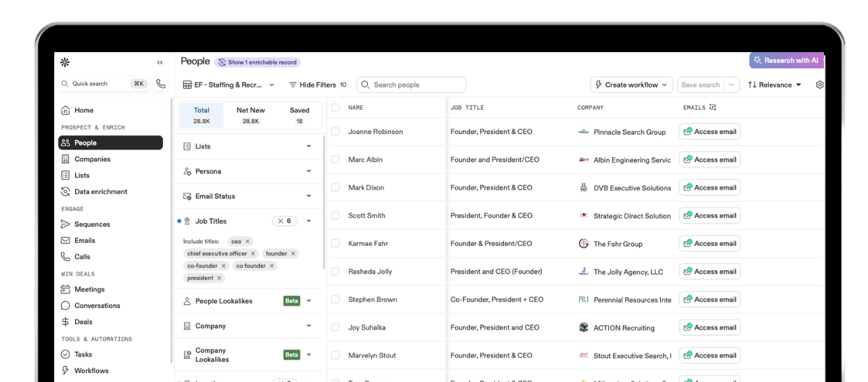Switch to the Net New tab
The width and height of the screenshot is (868, 382).
point(250,115)
